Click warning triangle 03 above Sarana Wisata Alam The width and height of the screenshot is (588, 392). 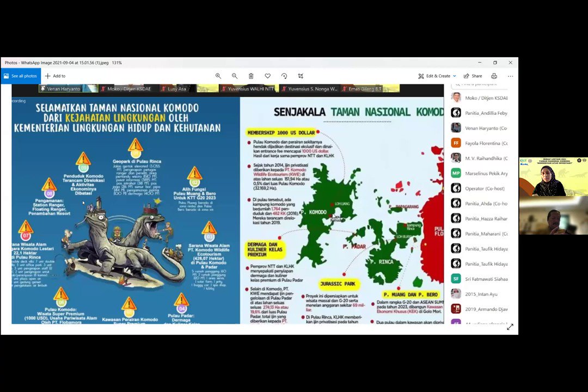209,229
